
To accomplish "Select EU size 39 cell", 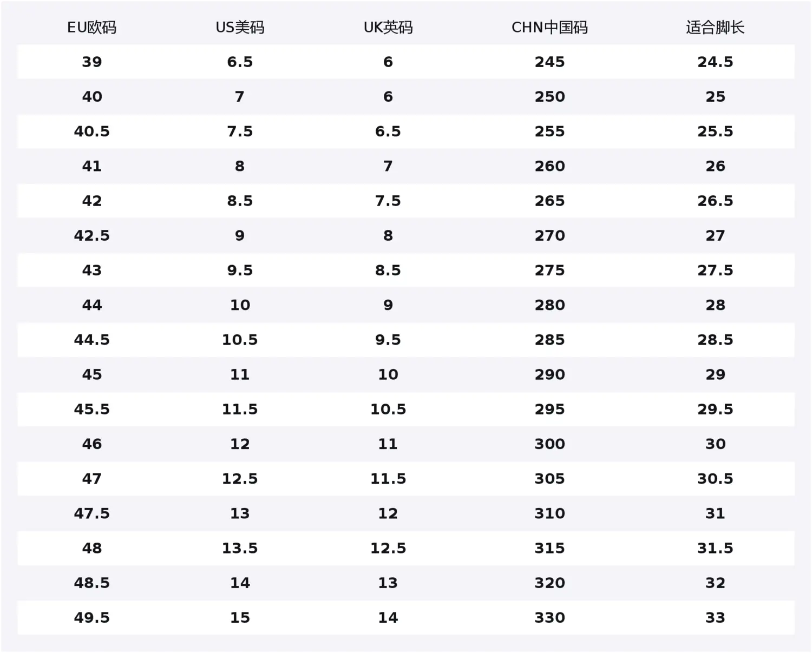I will click(x=91, y=62).
